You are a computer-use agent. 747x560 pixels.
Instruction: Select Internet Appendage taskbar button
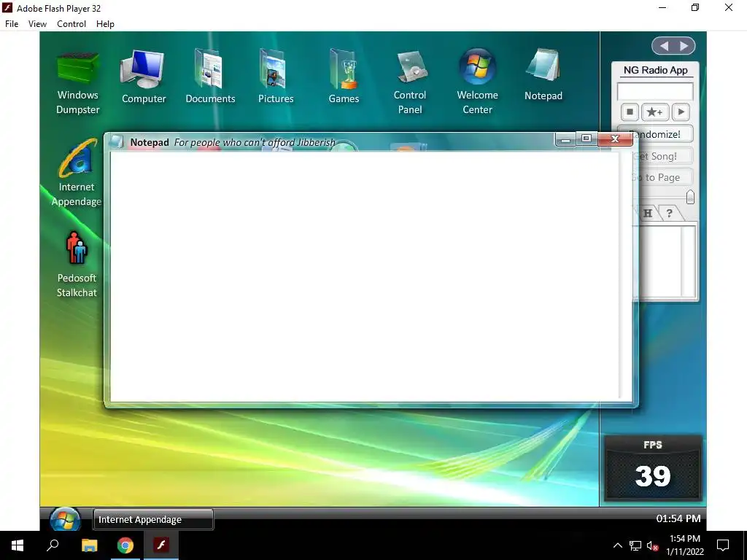click(153, 519)
